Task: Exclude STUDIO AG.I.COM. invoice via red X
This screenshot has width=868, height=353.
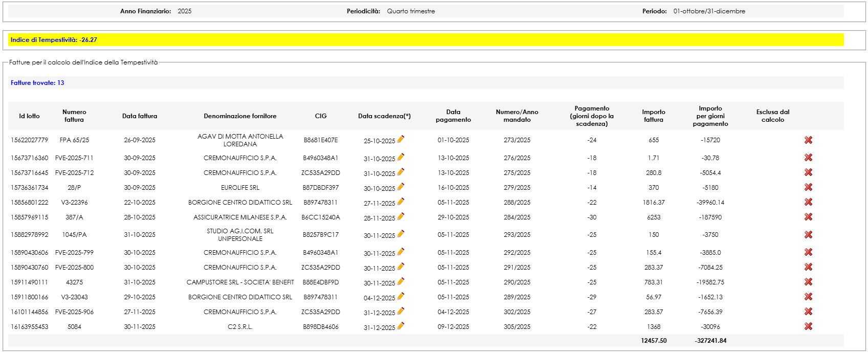Action: [x=808, y=235]
